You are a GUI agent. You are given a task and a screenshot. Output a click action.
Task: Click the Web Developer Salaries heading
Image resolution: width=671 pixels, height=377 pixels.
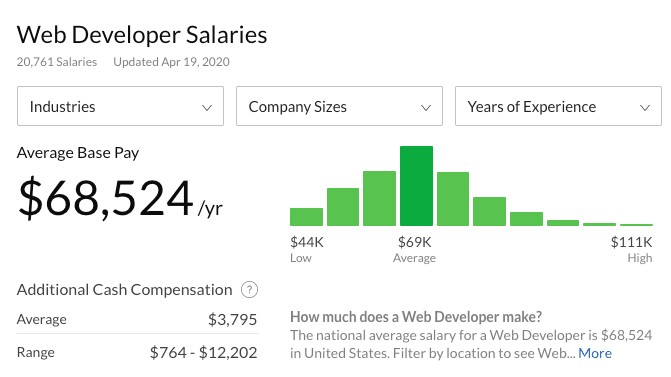point(142,35)
